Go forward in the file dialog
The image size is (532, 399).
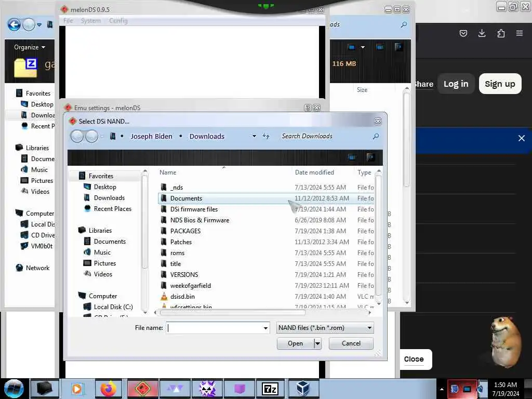91,137
